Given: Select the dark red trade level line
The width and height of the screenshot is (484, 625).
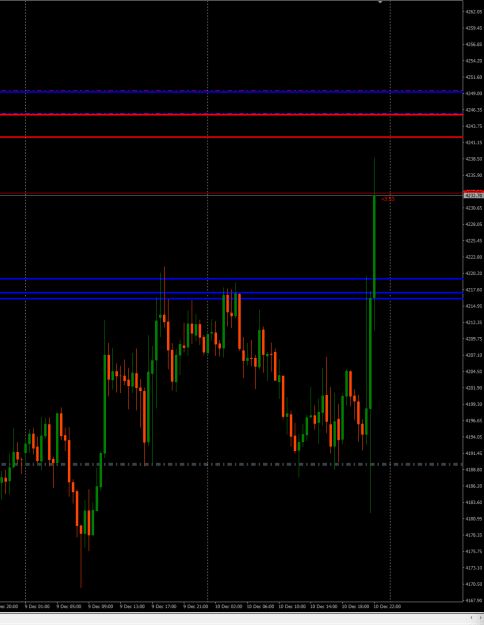Looking at the screenshot, I should [x=231, y=193].
